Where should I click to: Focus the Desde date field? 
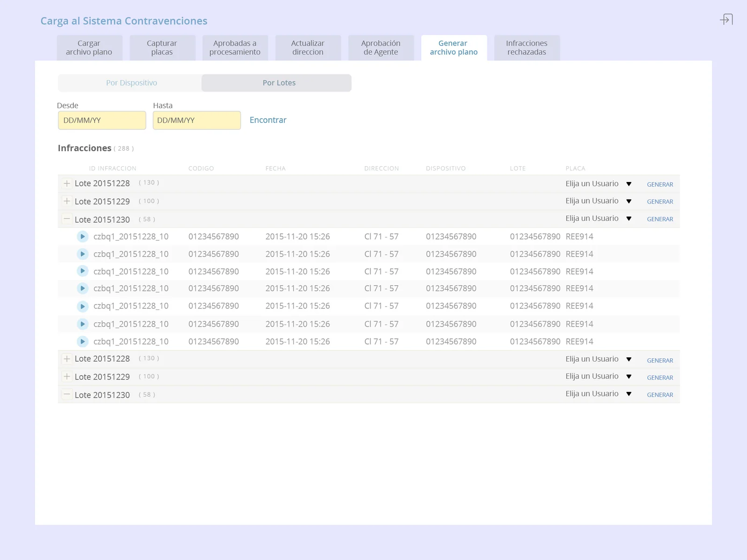pyautogui.click(x=102, y=120)
